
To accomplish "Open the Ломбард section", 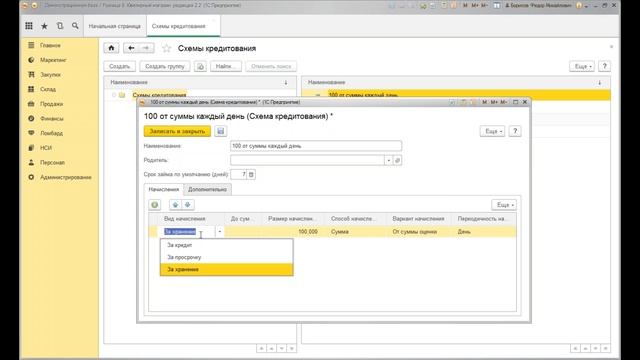I will [51, 133].
